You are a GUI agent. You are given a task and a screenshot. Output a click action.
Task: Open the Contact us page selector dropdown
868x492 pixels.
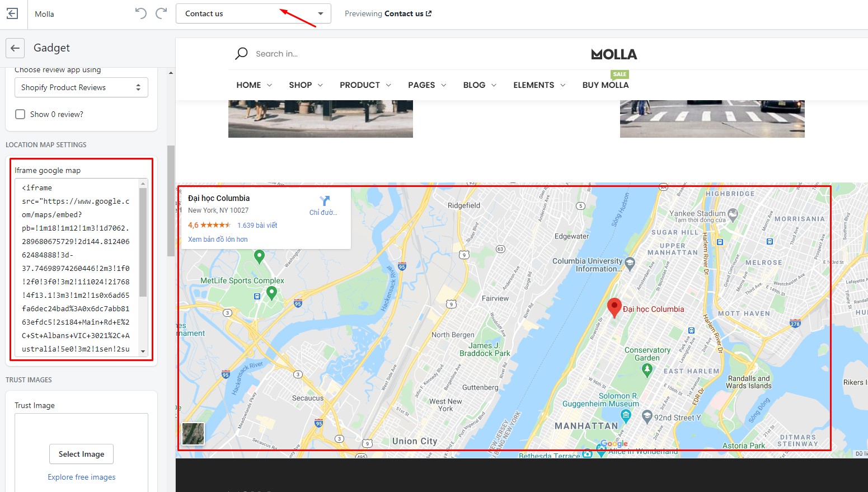[254, 13]
